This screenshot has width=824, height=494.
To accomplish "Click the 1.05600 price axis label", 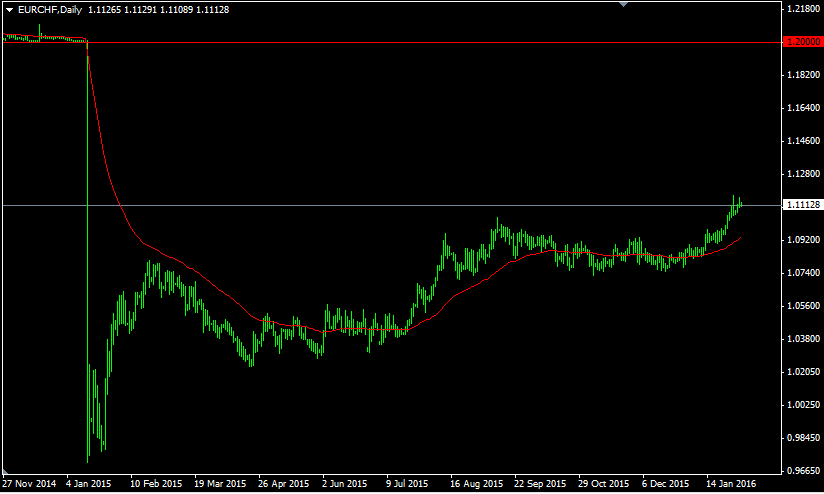I will click(803, 306).
